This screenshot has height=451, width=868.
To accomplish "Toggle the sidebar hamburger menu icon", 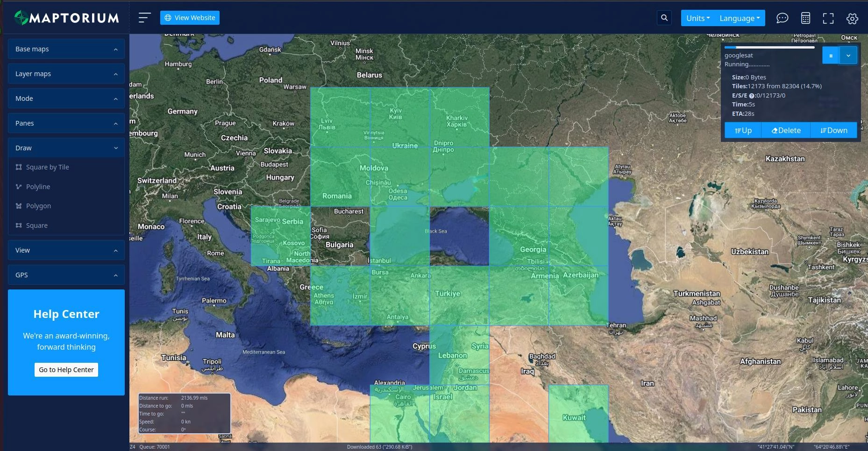I will pos(144,18).
